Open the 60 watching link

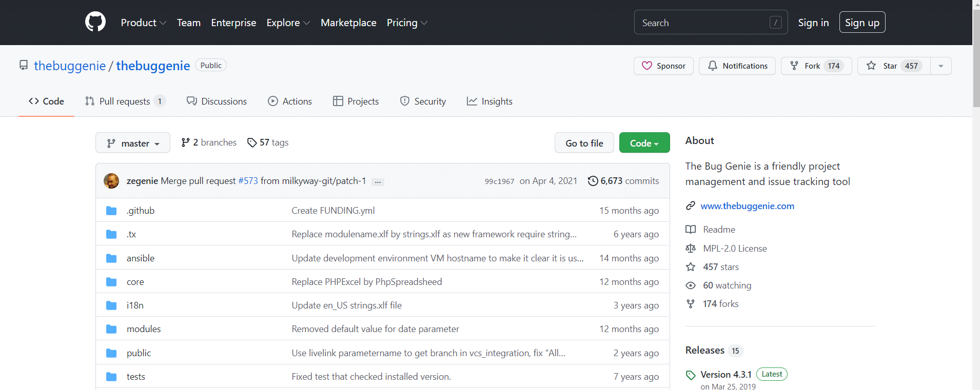coord(727,285)
